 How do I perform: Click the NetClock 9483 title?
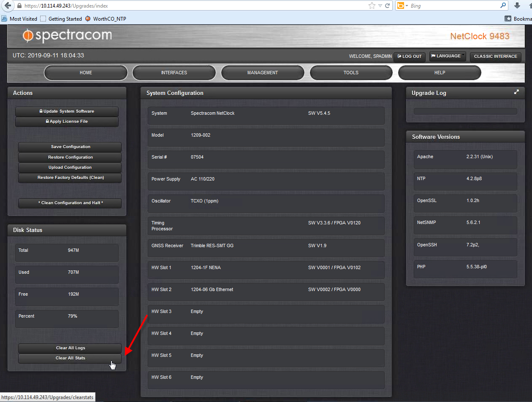tap(480, 36)
